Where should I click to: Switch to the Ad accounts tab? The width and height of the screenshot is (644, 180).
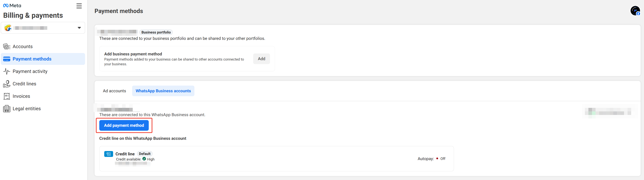114,91
